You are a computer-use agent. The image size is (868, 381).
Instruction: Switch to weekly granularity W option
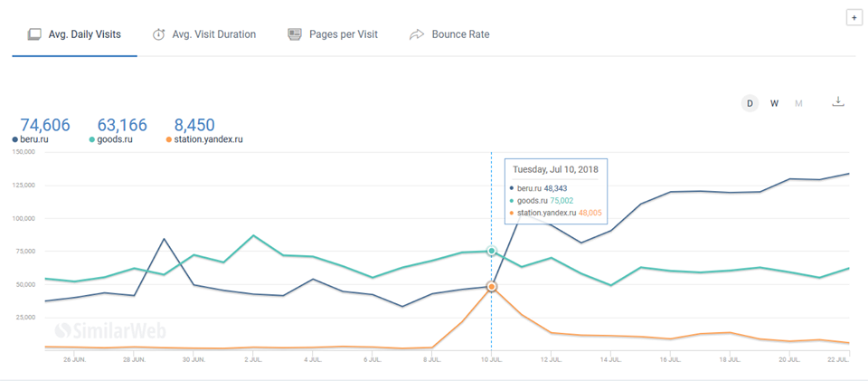(x=774, y=103)
